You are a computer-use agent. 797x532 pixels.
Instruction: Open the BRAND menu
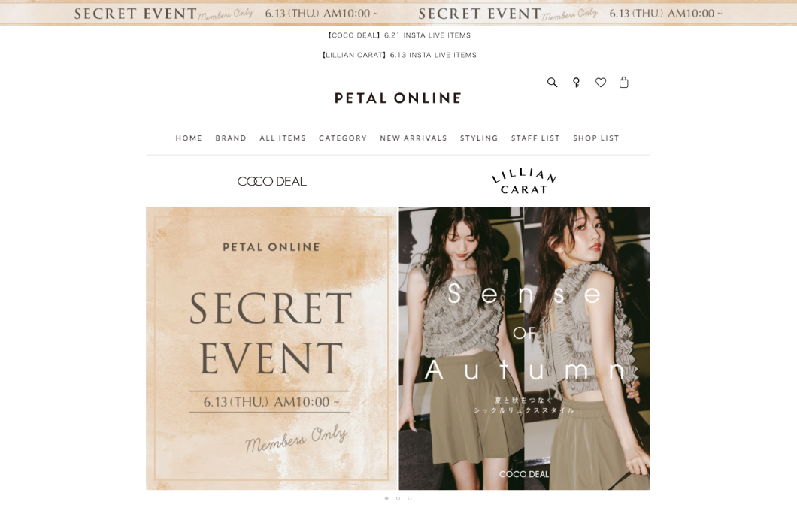(231, 138)
